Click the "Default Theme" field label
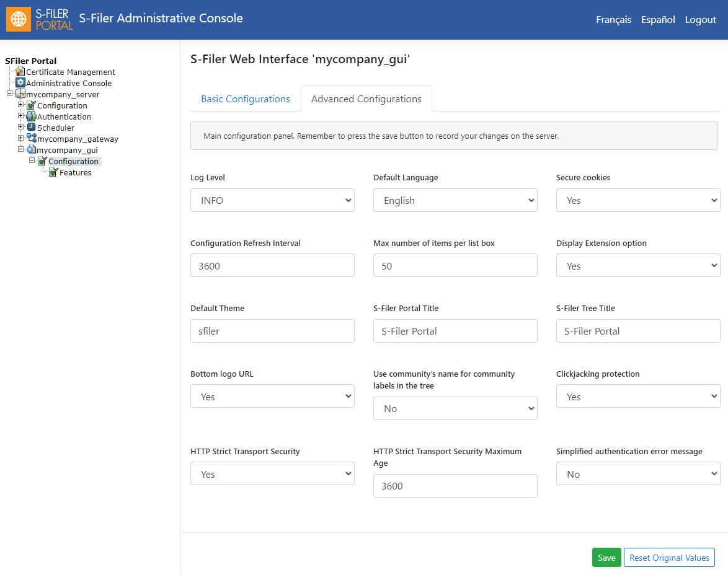728x575 pixels. (x=217, y=308)
